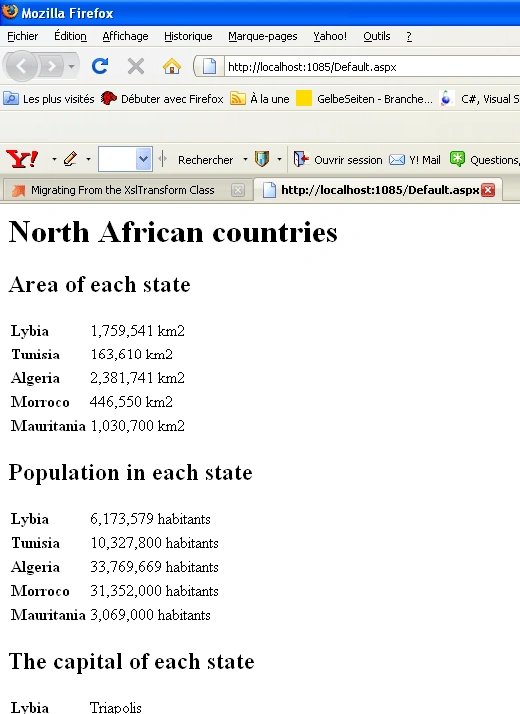Image resolution: width=520 pixels, height=714 pixels.
Task: Reload the current page
Action: [100, 66]
